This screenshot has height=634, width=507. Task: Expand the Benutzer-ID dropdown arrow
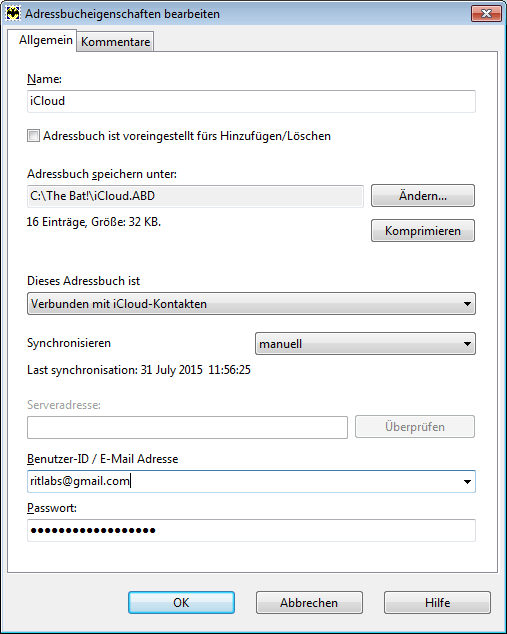[x=467, y=482]
